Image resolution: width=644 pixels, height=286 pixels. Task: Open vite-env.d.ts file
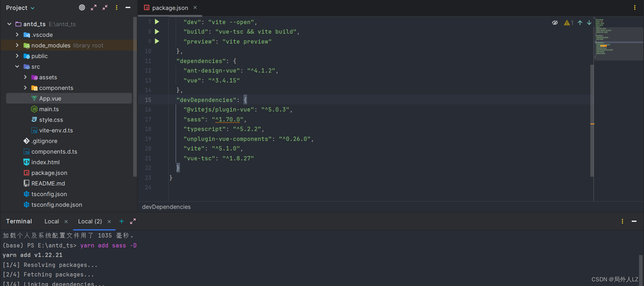[x=56, y=130]
